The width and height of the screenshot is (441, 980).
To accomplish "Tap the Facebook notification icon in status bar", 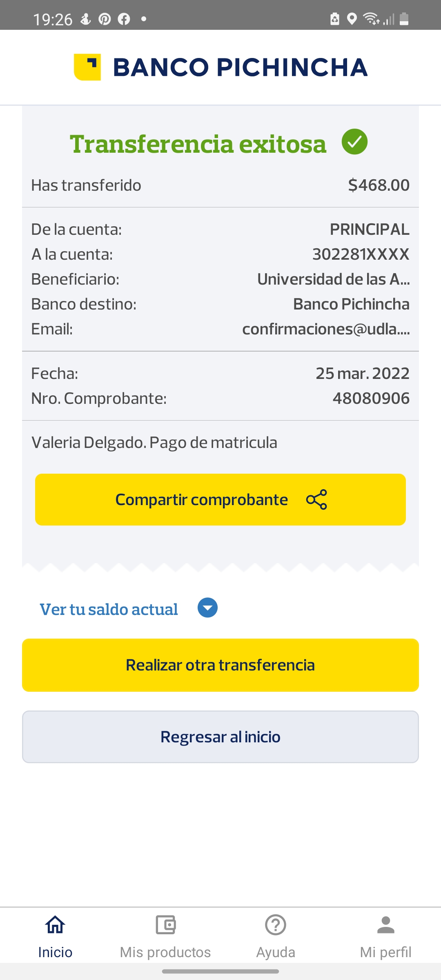I will click(124, 19).
